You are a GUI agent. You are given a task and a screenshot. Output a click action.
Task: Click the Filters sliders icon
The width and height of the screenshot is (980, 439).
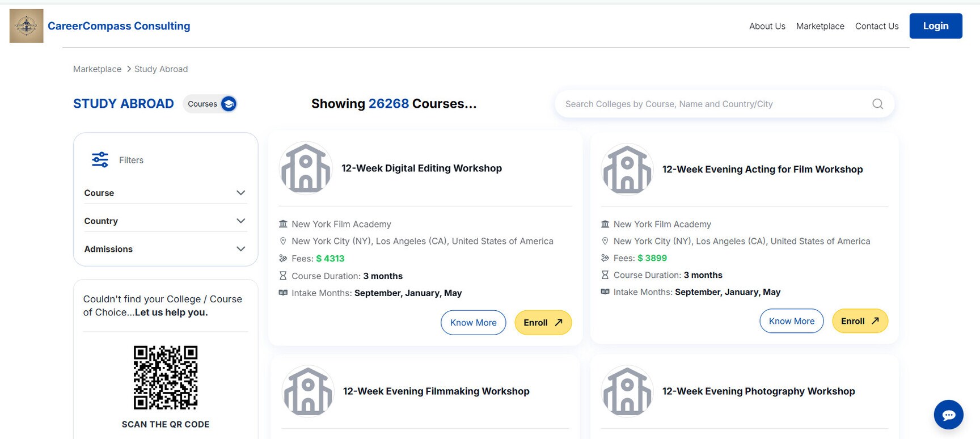point(100,159)
